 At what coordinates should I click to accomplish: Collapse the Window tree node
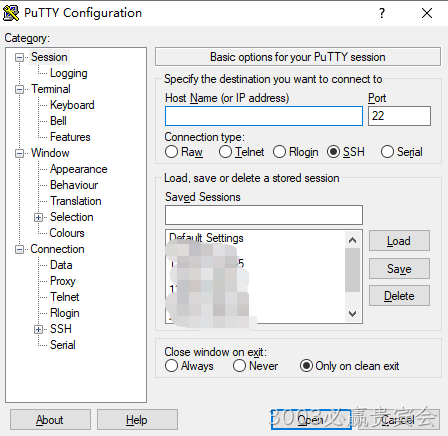tap(20, 153)
